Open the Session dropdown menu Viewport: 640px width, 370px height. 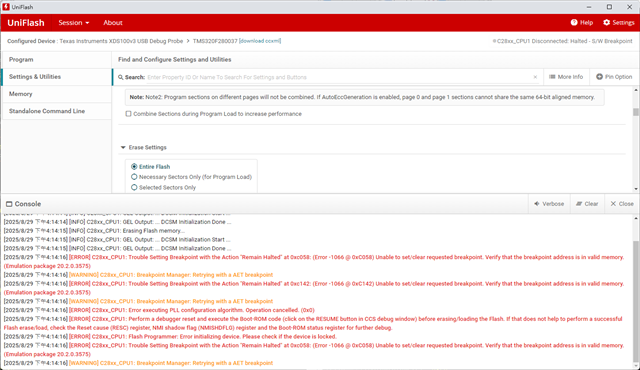73,23
